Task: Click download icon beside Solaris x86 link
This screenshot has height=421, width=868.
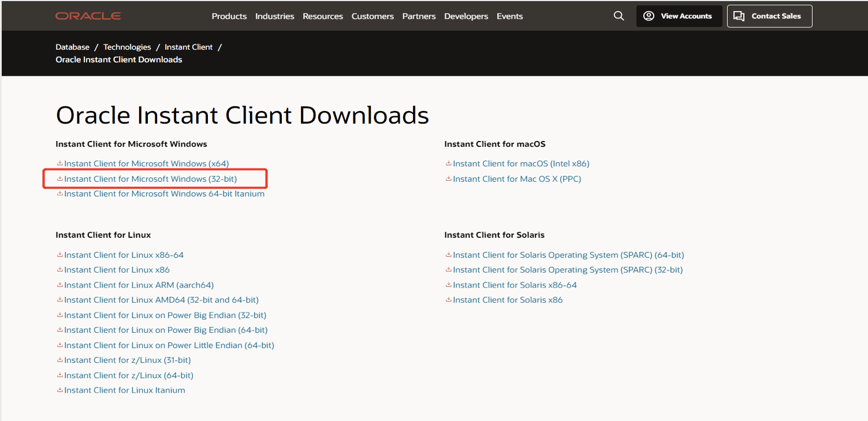Action: [x=448, y=300]
